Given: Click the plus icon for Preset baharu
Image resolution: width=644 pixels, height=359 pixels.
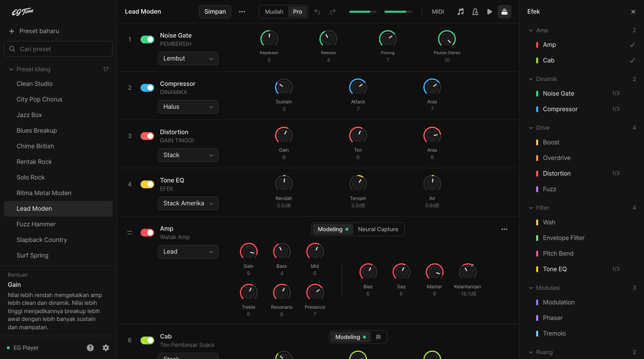Looking at the screenshot, I should coord(11,31).
